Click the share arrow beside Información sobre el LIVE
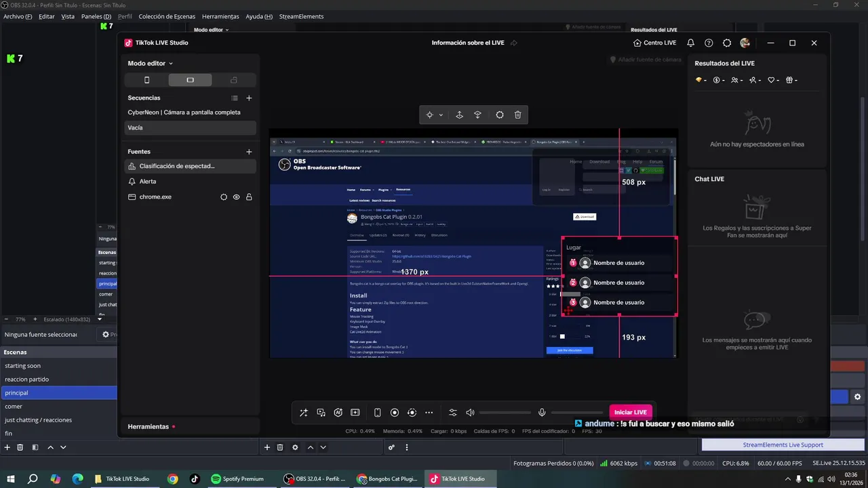Viewport: 868px width, 488px height. [x=514, y=43]
